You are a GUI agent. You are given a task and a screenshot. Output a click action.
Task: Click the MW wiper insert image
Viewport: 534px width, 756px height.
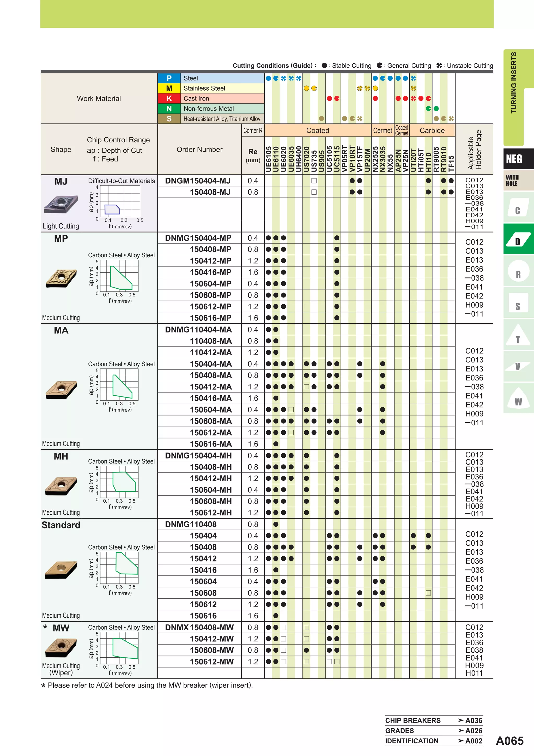pyautogui.click(x=61, y=648)
